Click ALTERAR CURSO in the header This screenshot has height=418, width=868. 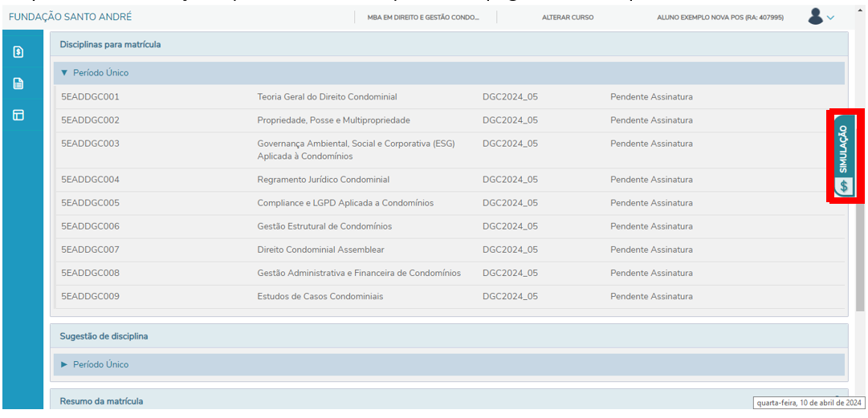tap(568, 18)
